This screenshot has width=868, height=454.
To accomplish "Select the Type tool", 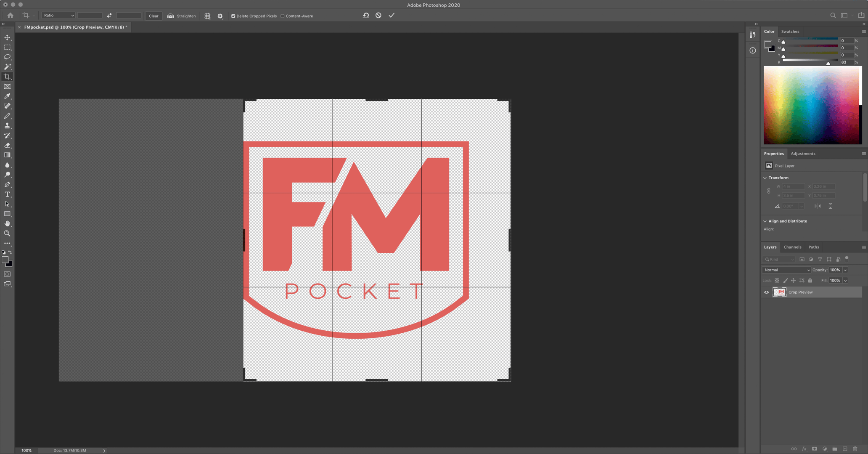I will [x=7, y=194].
